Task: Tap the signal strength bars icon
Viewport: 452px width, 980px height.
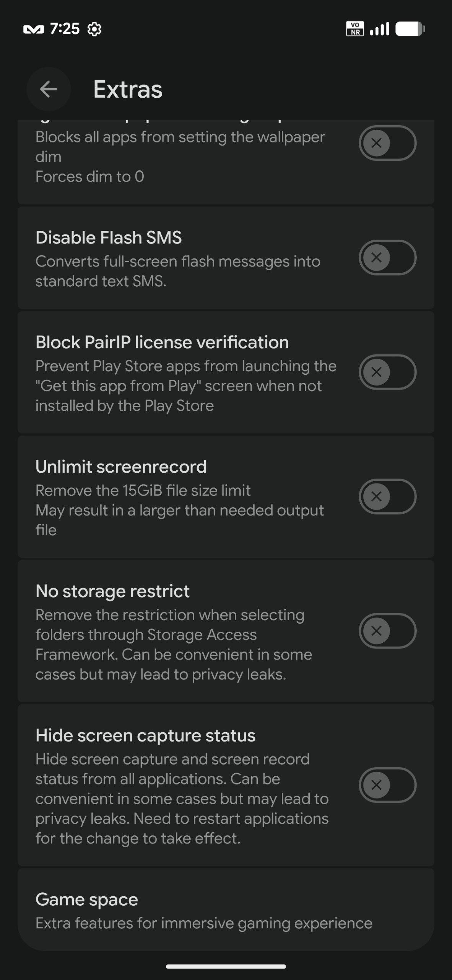Action: [x=379, y=29]
